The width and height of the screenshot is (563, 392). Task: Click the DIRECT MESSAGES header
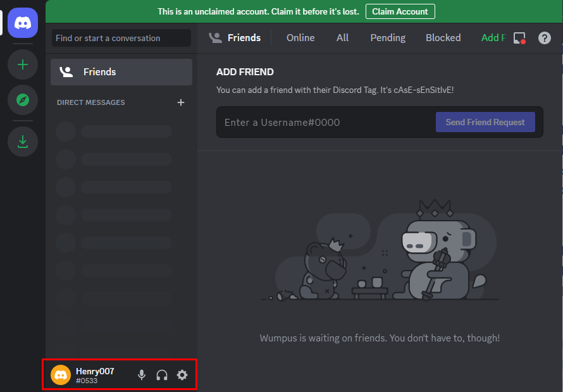pos(91,102)
